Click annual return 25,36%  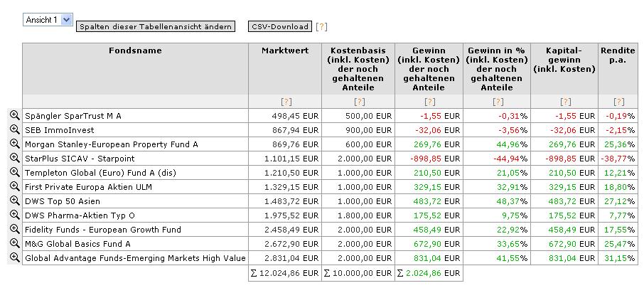pos(620,144)
